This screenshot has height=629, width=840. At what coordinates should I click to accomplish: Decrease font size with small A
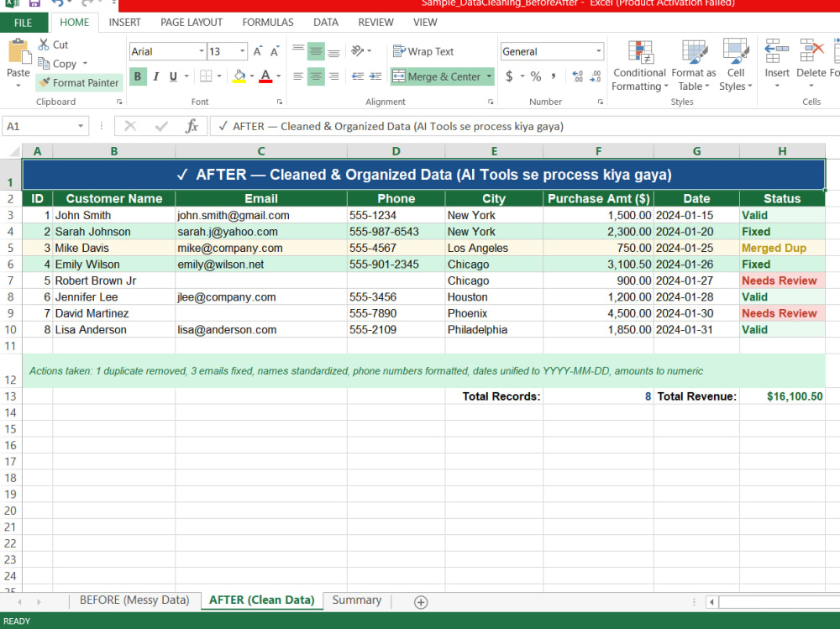(275, 51)
